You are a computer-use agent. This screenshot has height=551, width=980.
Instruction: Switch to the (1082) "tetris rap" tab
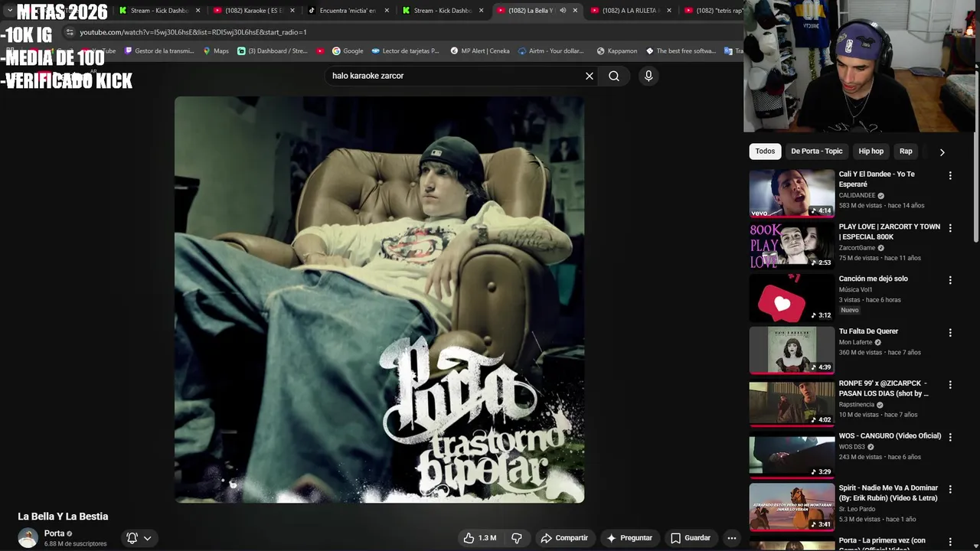[713, 11]
